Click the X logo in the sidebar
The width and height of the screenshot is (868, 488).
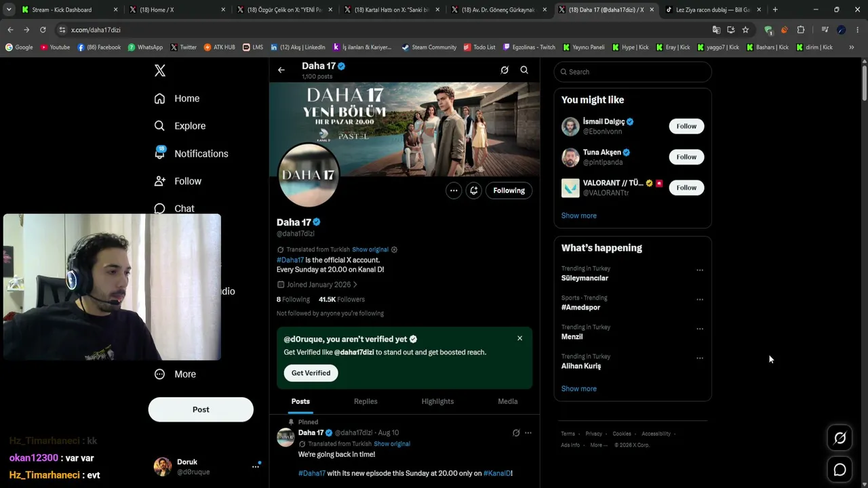pyautogui.click(x=160, y=70)
